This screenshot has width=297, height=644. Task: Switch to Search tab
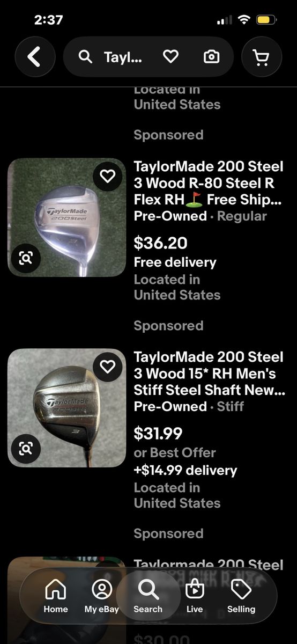(148, 596)
